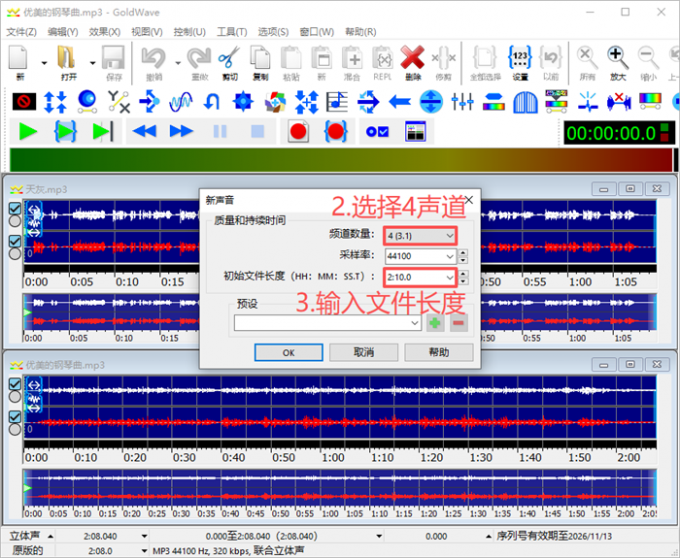
Task: Open the dropdown arrow beside the Open icon
Action: click(92, 63)
